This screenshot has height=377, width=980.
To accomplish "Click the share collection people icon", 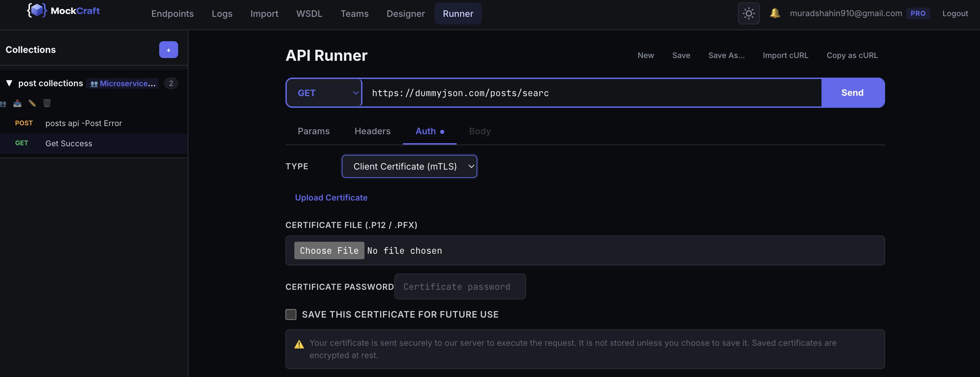I will [x=3, y=103].
